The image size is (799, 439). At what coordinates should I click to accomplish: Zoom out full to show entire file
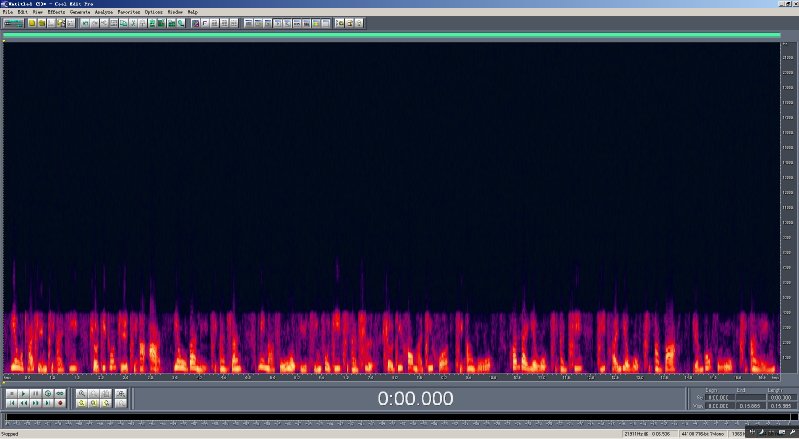(x=106, y=394)
